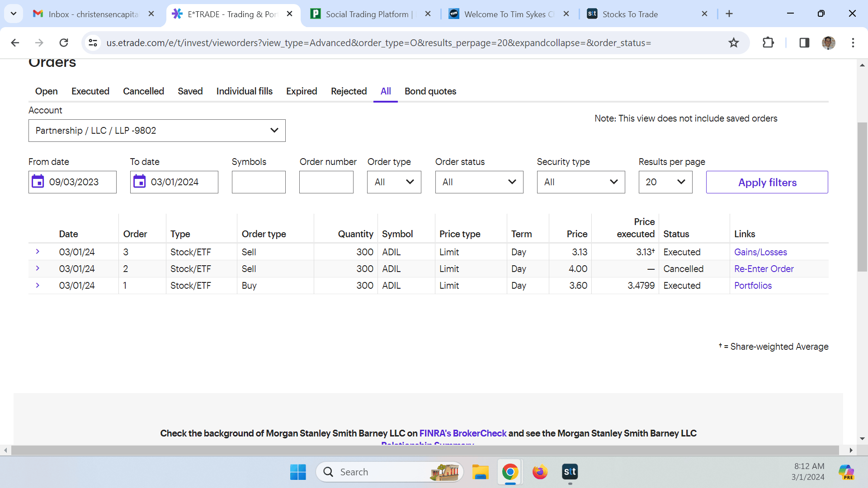Open the Partnership / LLC account dropdown

pyautogui.click(x=157, y=131)
